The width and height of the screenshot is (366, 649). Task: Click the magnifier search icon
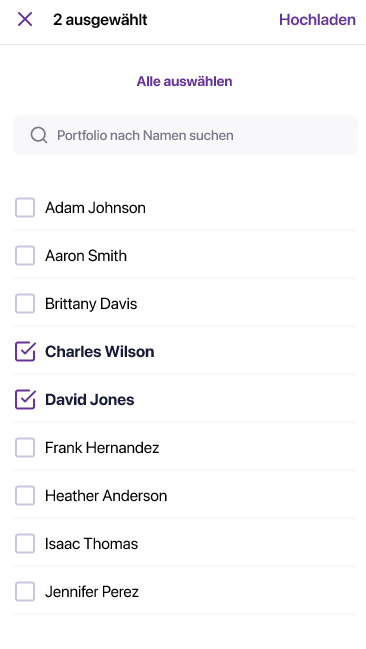point(39,135)
